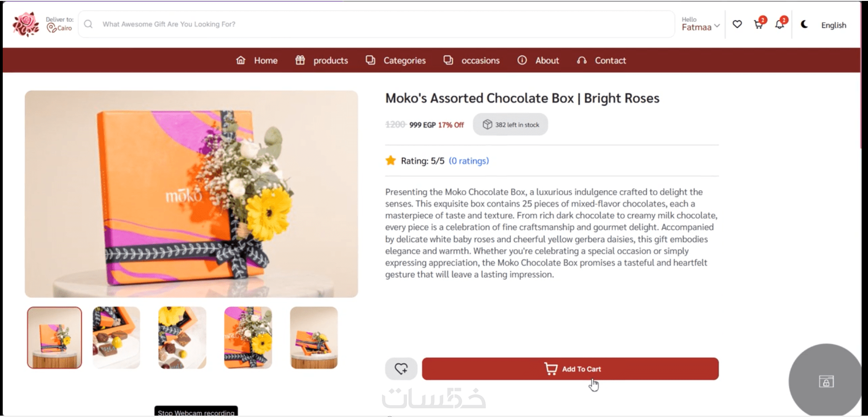The image size is (868, 417).
Task: Click the floating round widget button
Action: tap(826, 381)
